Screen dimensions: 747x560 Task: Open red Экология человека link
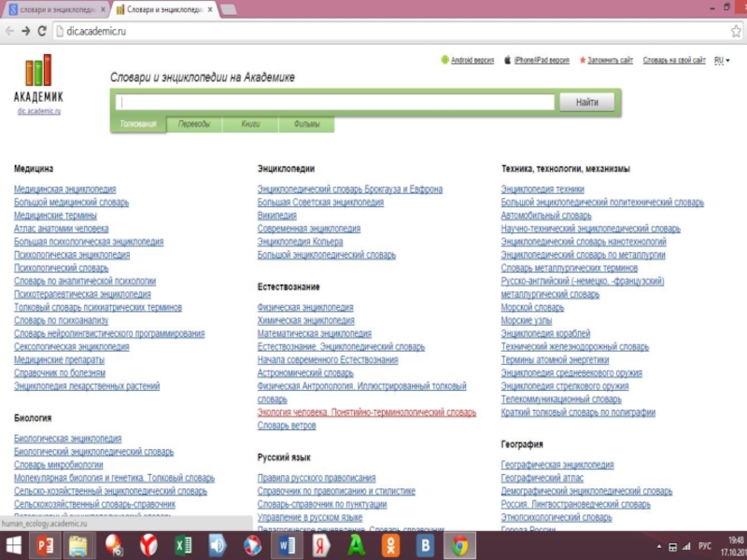pos(367,413)
